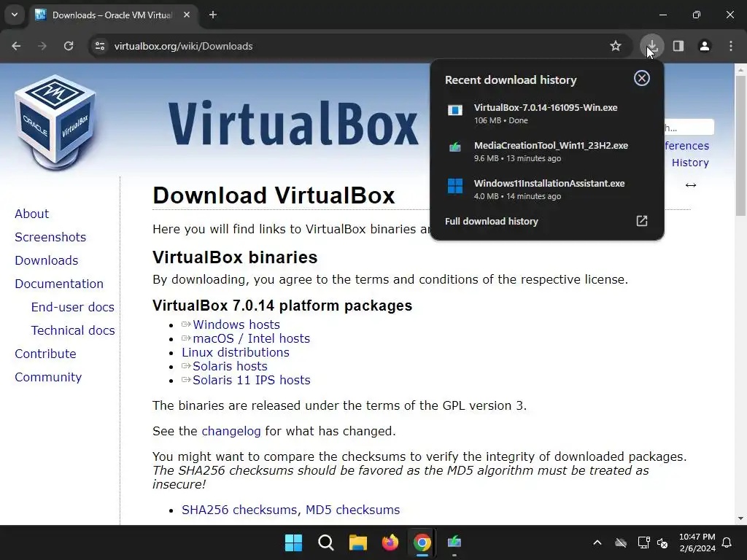Click the scrollbar down arrow
This screenshot has width=747, height=560.
pos(740,518)
